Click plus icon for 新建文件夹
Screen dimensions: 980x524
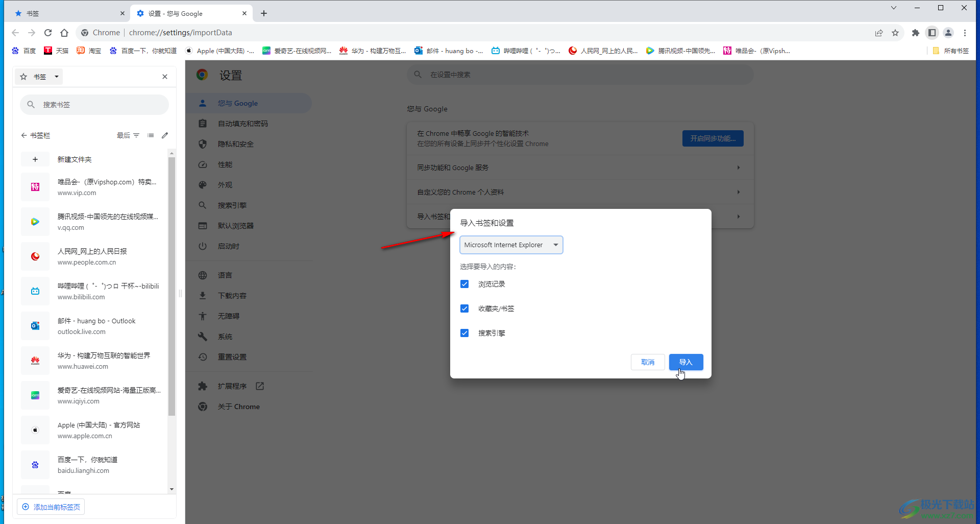[x=35, y=159]
